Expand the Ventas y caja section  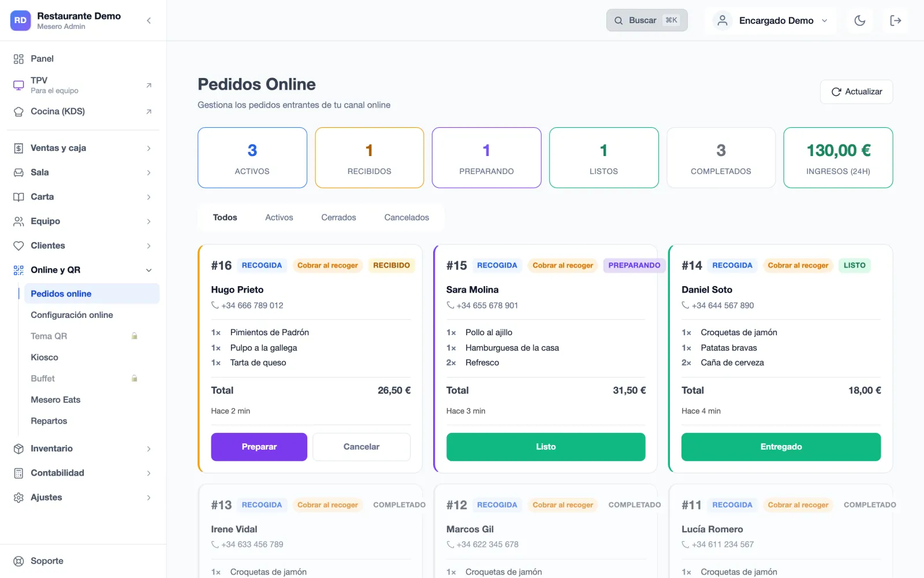click(x=83, y=149)
